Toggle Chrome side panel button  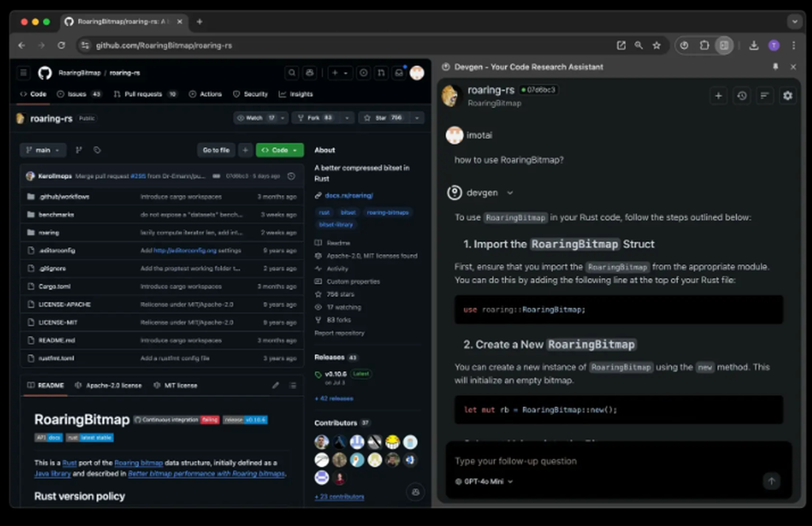coord(724,45)
